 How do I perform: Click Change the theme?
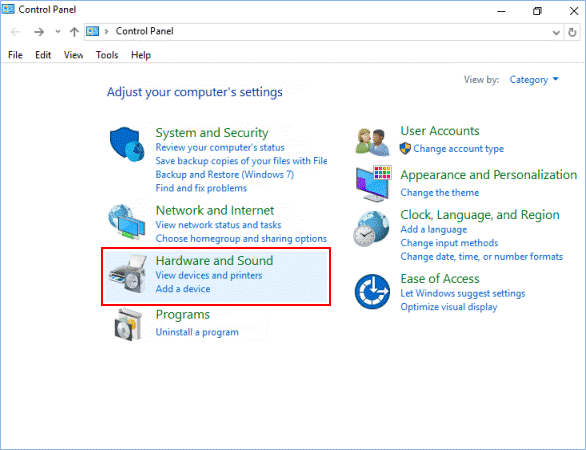point(440,192)
